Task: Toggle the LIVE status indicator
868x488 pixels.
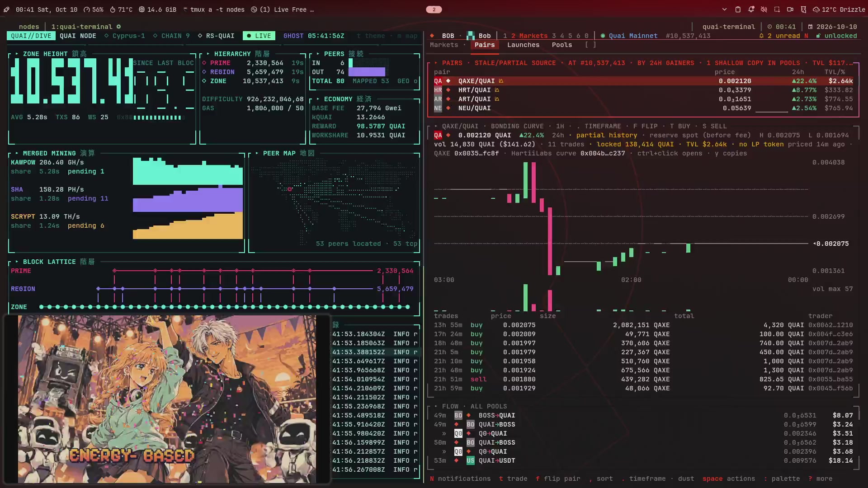Action: pos(259,36)
